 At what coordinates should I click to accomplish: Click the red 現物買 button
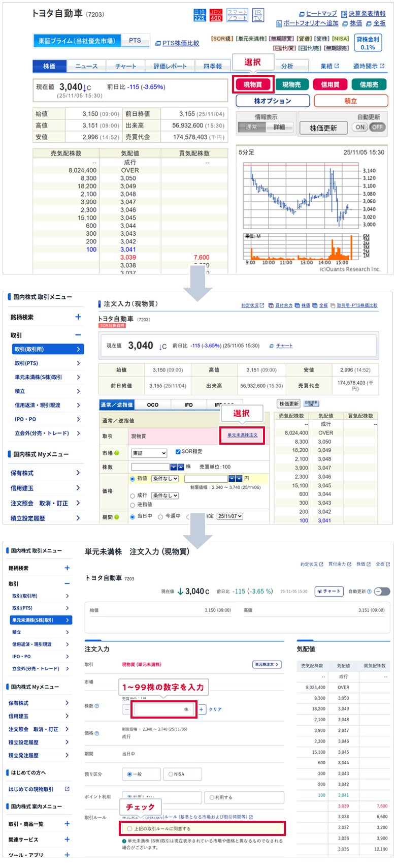(253, 85)
